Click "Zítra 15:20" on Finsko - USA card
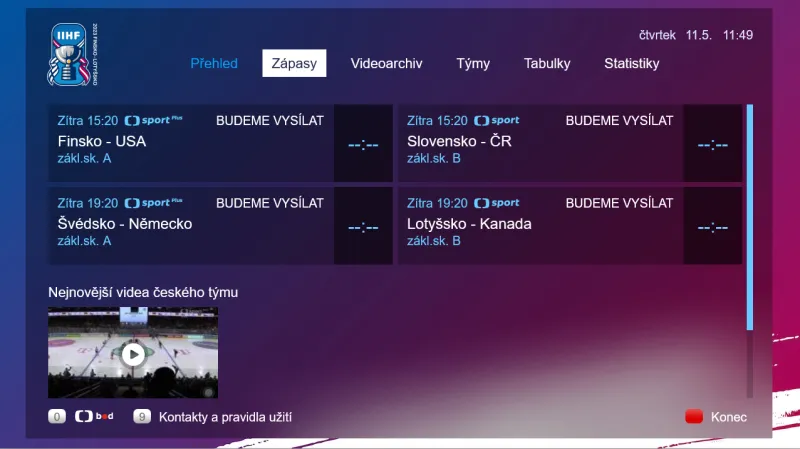The width and height of the screenshot is (800, 449). [88, 121]
